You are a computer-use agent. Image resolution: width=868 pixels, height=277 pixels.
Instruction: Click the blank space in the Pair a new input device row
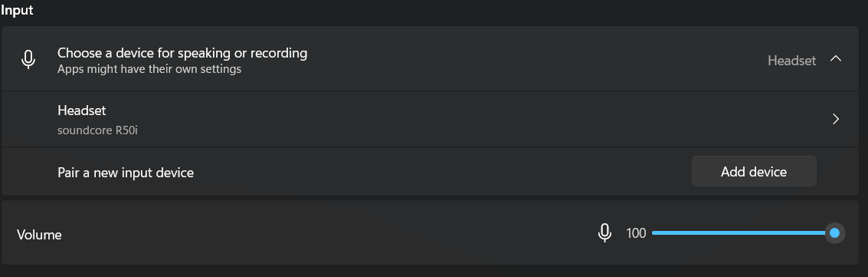coord(443,172)
